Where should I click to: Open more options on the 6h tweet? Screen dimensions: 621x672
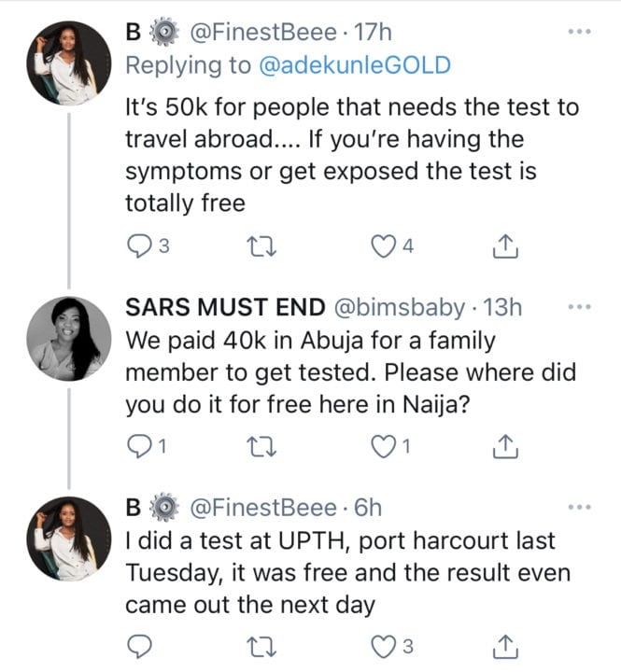(x=579, y=508)
